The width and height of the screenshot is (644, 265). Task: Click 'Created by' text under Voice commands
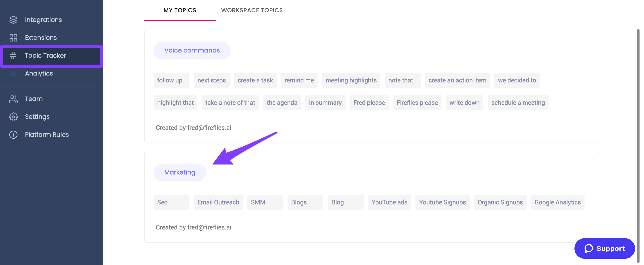pyautogui.click(x=193, y=128)
